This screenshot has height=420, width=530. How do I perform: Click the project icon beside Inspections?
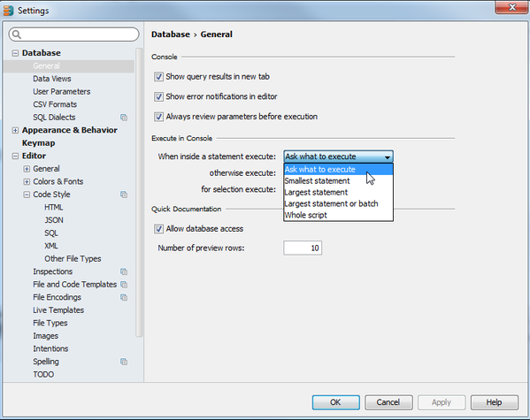pyautogui.click(x=124, y=271)
